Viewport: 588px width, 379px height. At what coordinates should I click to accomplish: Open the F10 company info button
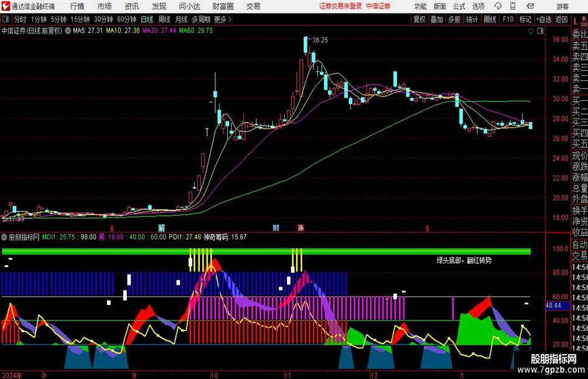508,19
